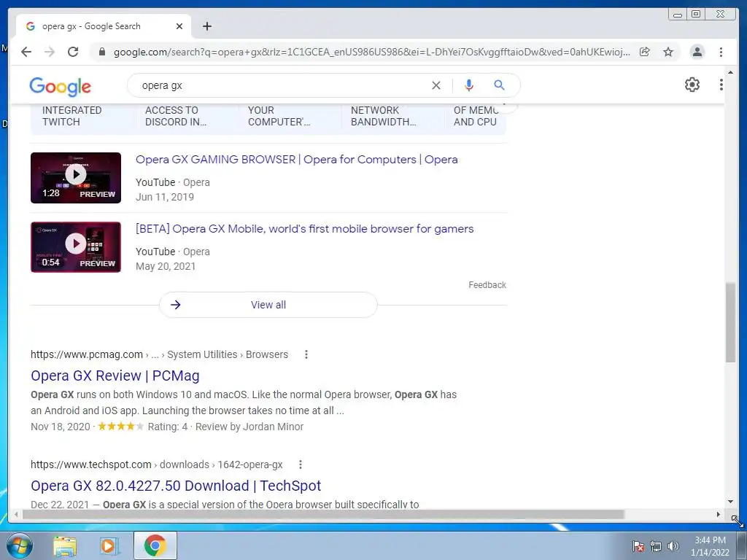Viewport: 747px width, 560px height.
Task: Click the vertical scrollbar thumb
Action: (730, 322)
